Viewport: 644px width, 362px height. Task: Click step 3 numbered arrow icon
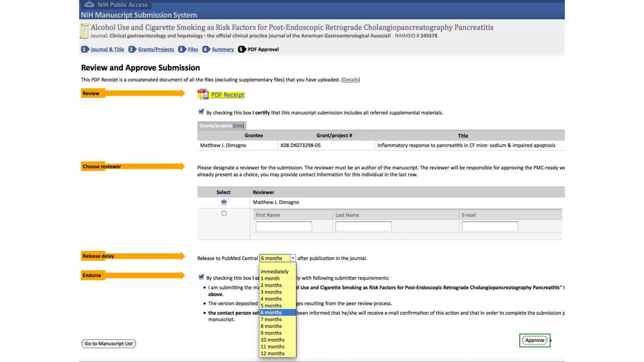click(181, 49)
